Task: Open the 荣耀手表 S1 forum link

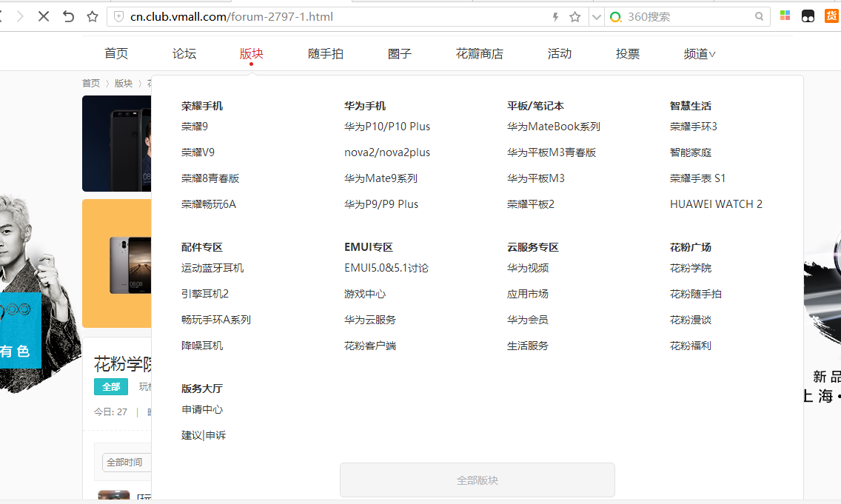Action: [698, 178]
